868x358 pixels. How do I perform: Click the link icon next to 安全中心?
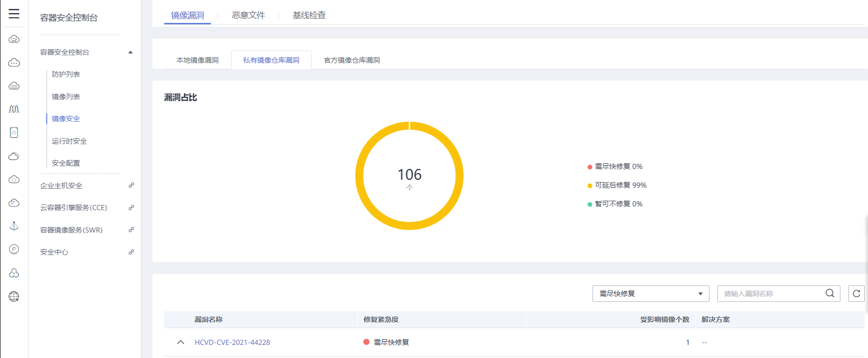(131, 252)
